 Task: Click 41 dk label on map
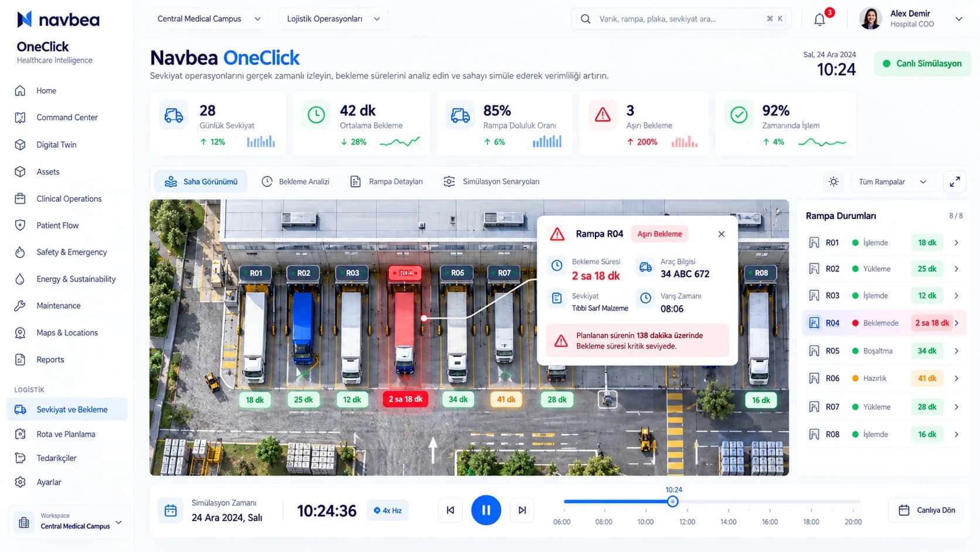(506, 399)
